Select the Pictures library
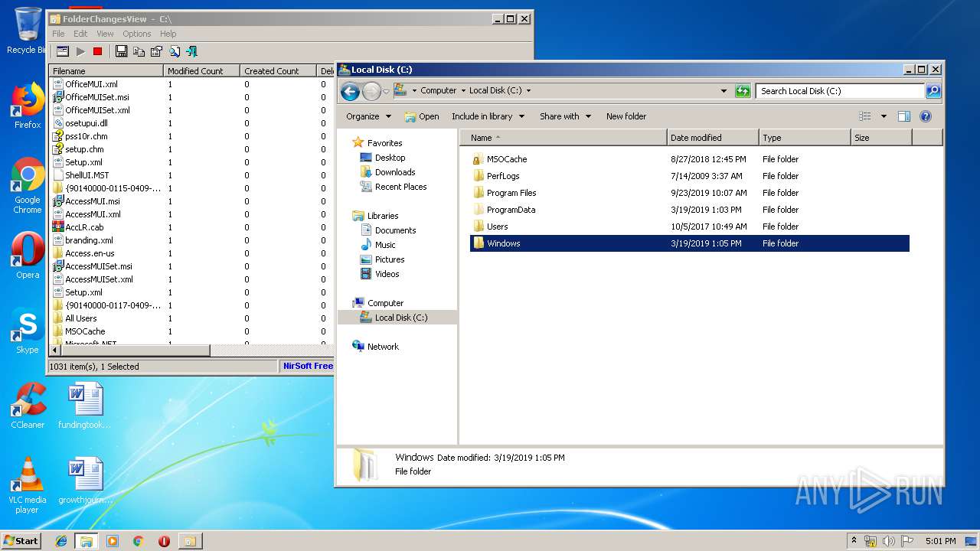Viewport: 980px width, 551px height. (x=383, y=259)
